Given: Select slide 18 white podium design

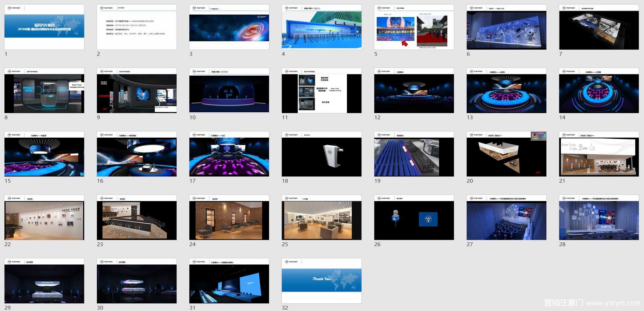Looking at the screenshot, I should pos(322,154).
